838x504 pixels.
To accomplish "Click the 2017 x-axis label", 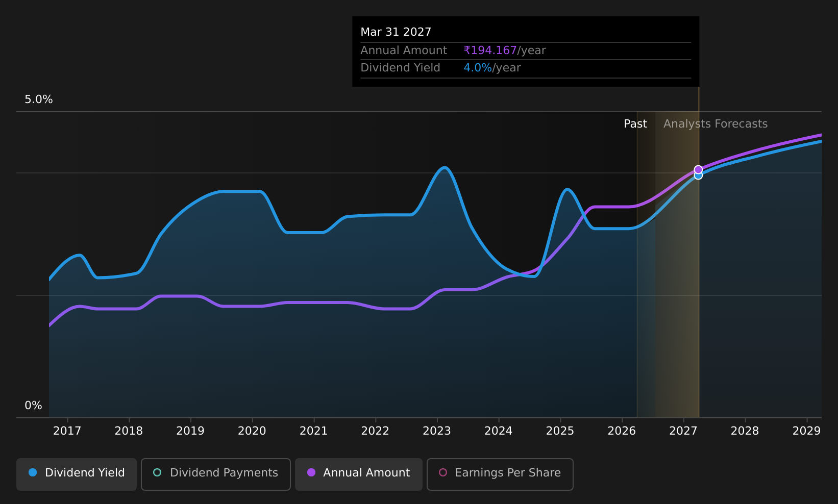I will pyautogui.click(x=67, y=431).
